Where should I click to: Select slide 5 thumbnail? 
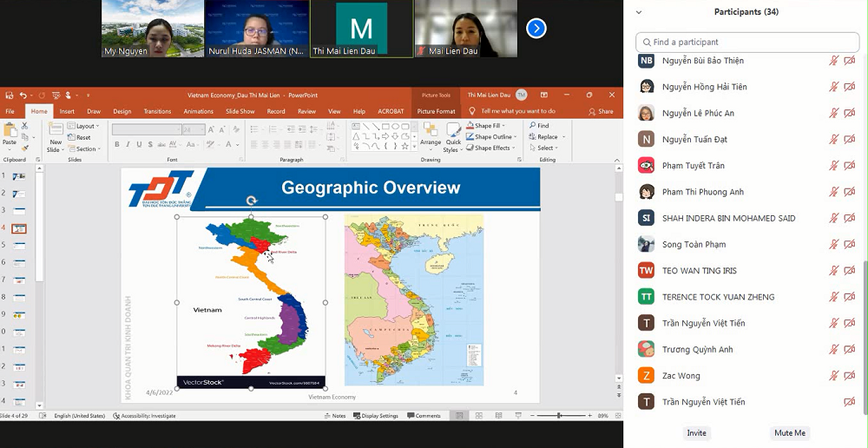(19, 246)
